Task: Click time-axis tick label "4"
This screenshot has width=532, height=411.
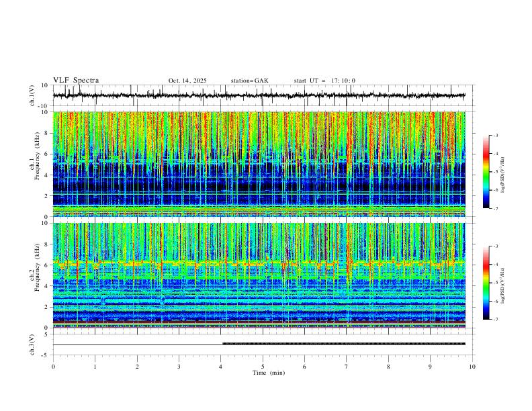Action: 221,367
